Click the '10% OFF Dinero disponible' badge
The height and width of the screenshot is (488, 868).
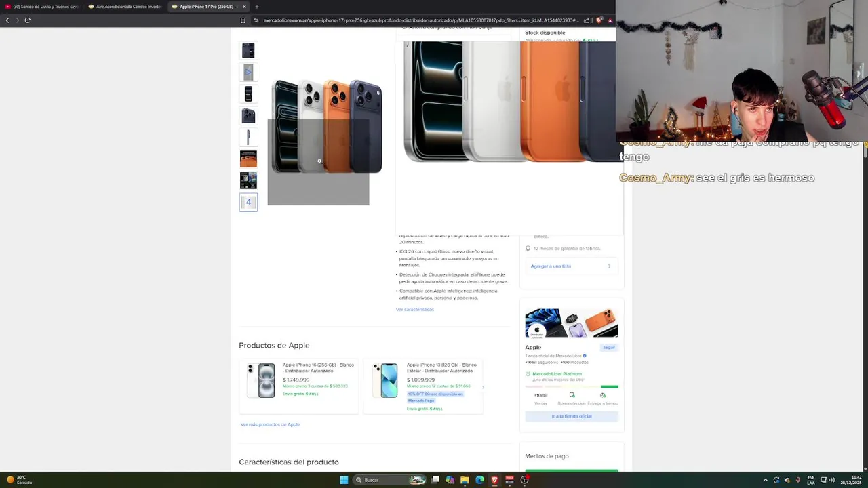435,397
